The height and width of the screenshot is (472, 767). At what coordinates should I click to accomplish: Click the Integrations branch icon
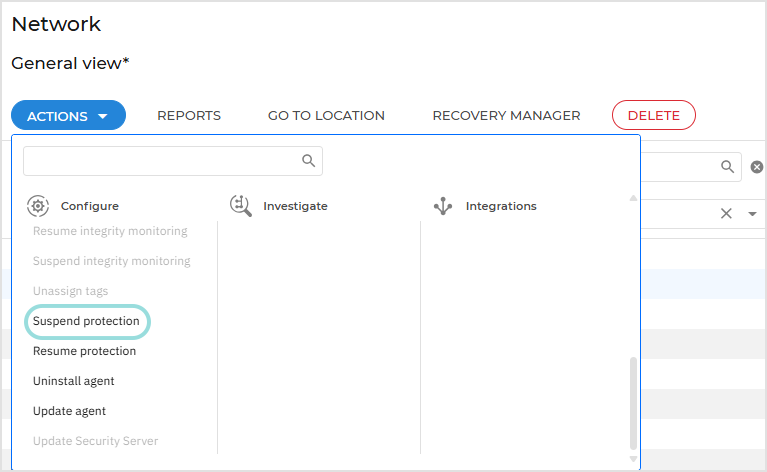(x=443, y=206)
